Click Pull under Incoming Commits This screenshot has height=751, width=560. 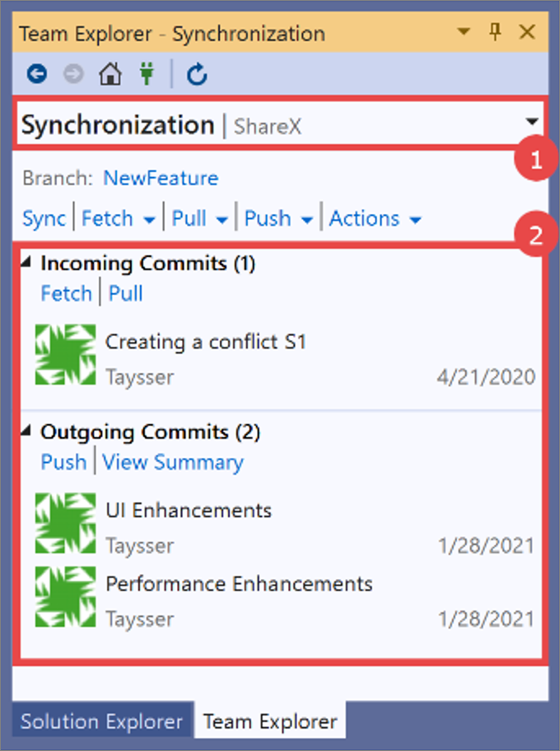point(126,294)
